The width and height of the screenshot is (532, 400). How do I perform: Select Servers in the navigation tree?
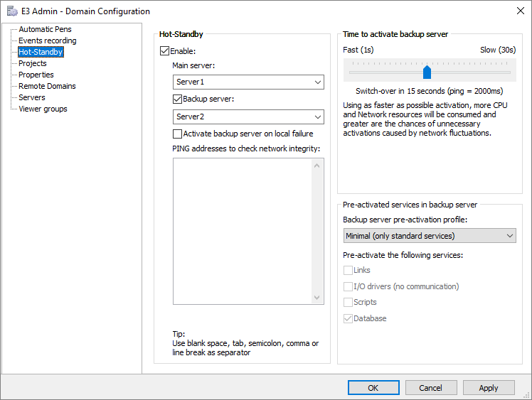coord(31,97)
